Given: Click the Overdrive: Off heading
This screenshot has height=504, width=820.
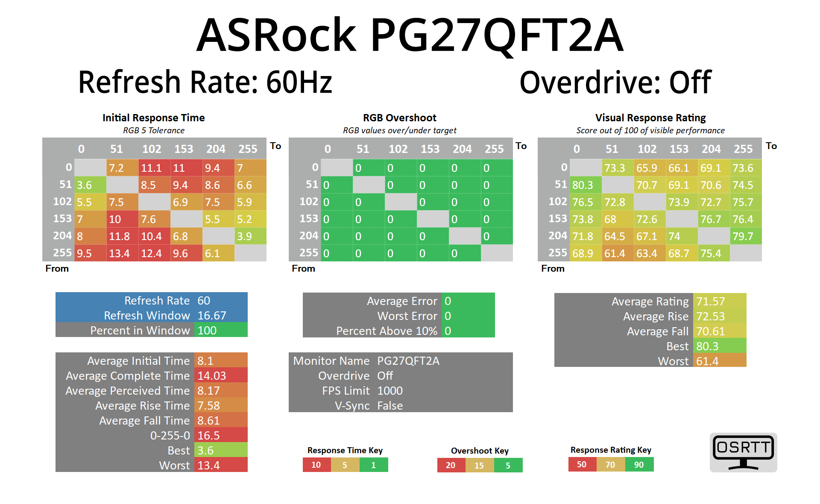Looking at the screenshot, I should pyautogui.click(x=615, y=82).
